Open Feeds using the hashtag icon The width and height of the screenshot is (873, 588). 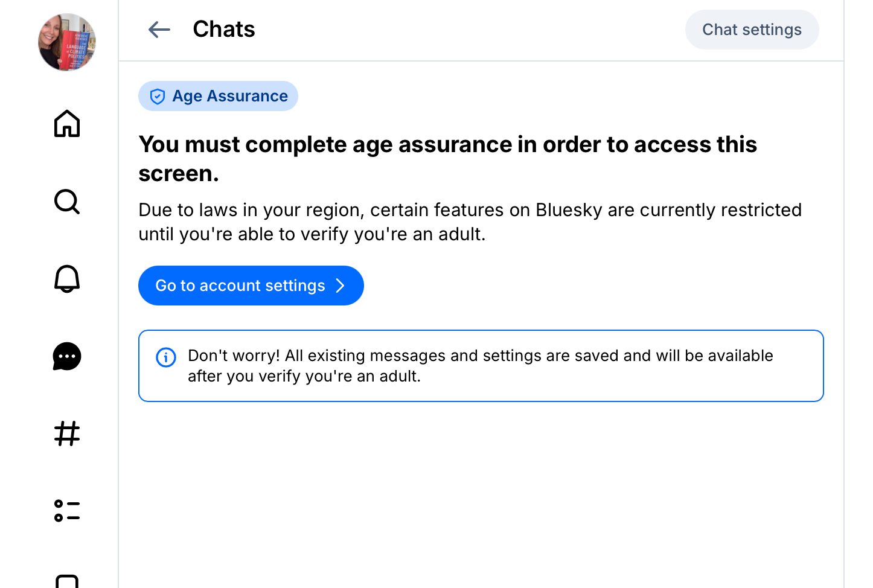coord(67,433)
